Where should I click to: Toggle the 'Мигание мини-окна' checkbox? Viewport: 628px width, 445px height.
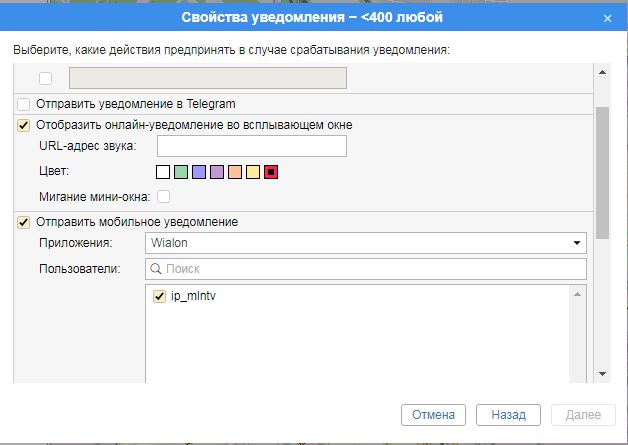(x=163, y=197)
